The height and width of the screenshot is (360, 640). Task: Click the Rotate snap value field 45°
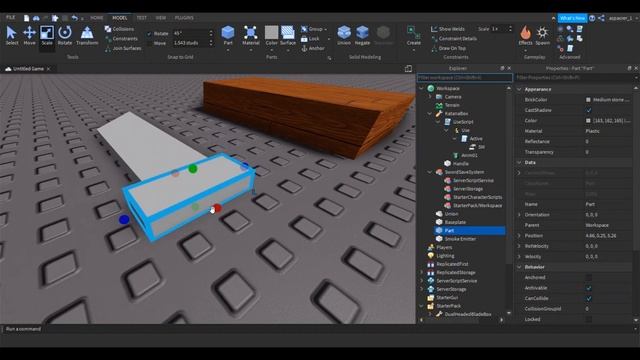coord(190,33)
